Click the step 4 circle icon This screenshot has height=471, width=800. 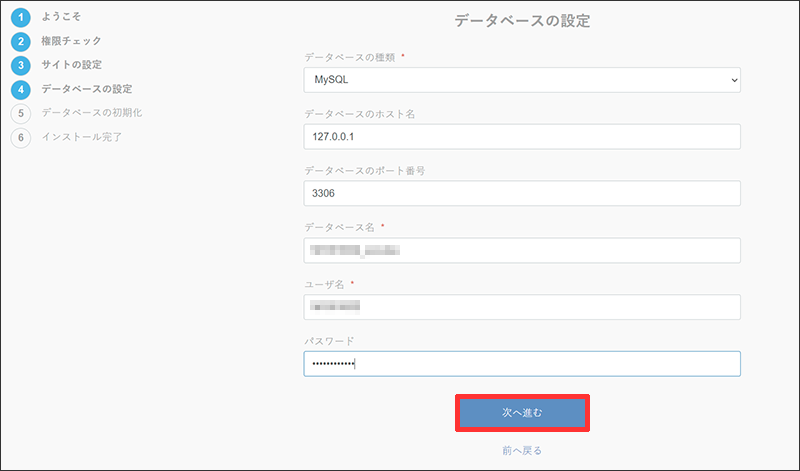pyautogui.click(x=21, y=89)
